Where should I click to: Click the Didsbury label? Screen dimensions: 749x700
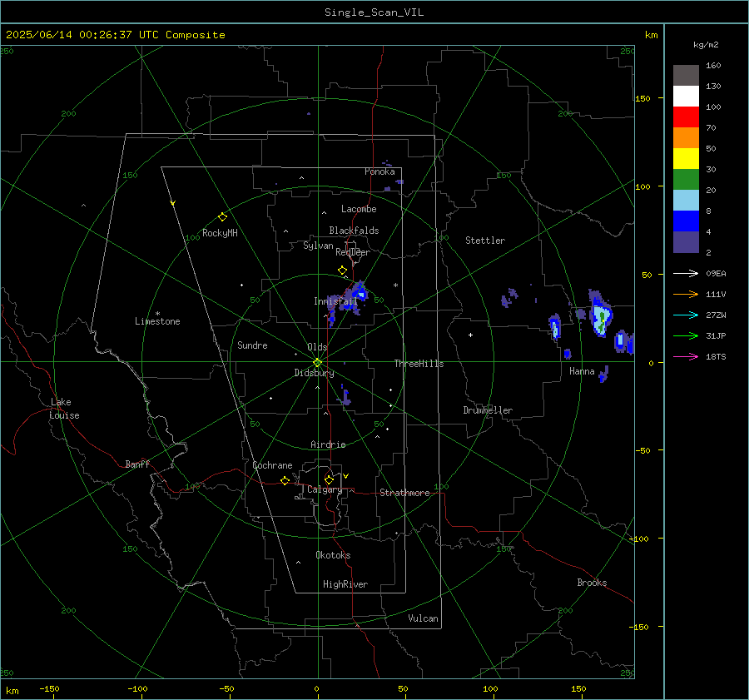(x=314, y=373)
